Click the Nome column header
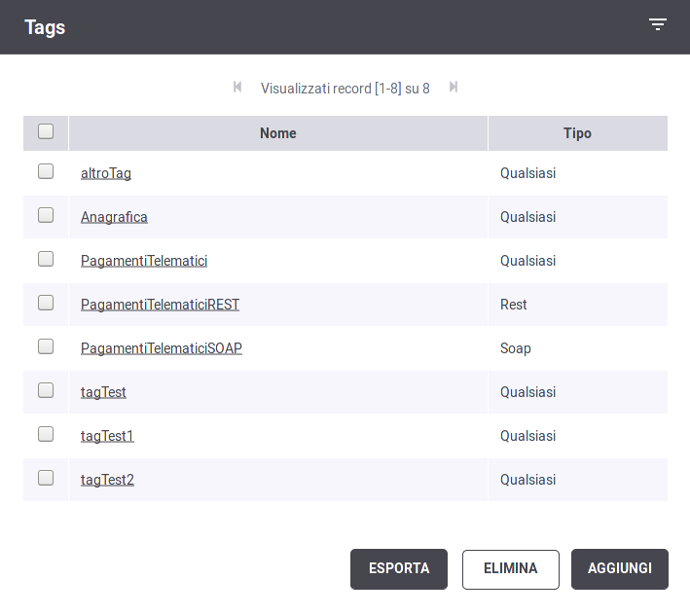 [278, 133]
